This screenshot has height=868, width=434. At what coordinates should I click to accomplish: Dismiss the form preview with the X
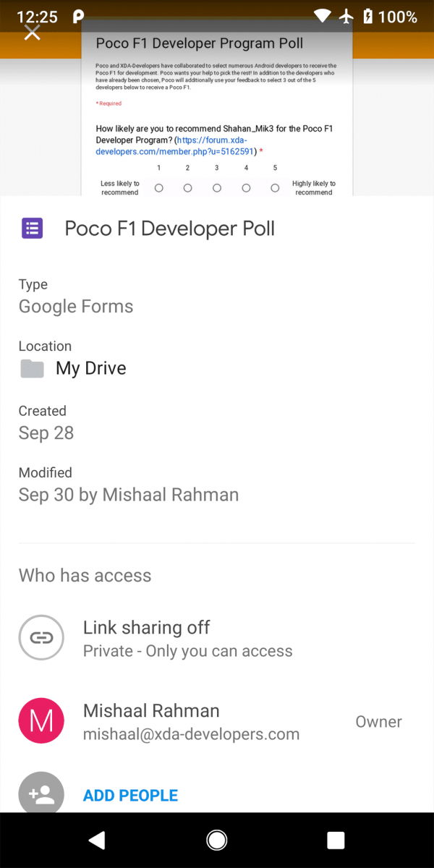[x=32, y=32]
